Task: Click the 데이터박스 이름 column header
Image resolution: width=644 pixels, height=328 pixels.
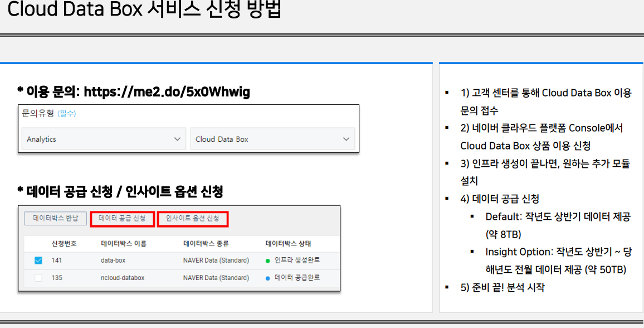Action: 124,244
